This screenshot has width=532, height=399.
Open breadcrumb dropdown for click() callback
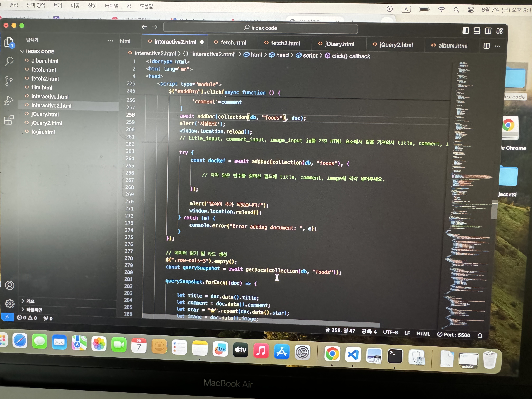click(348, 56)
